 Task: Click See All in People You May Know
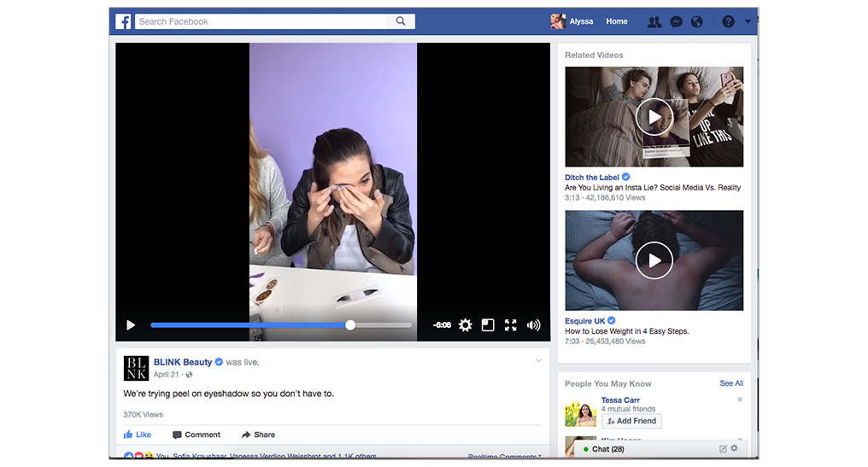(x=731, y=382)
